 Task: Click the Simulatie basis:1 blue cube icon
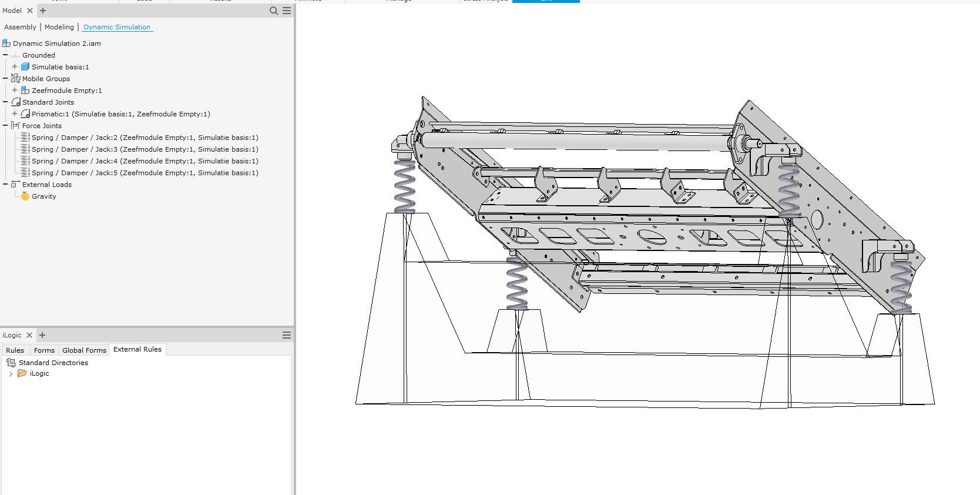point(25,66)
